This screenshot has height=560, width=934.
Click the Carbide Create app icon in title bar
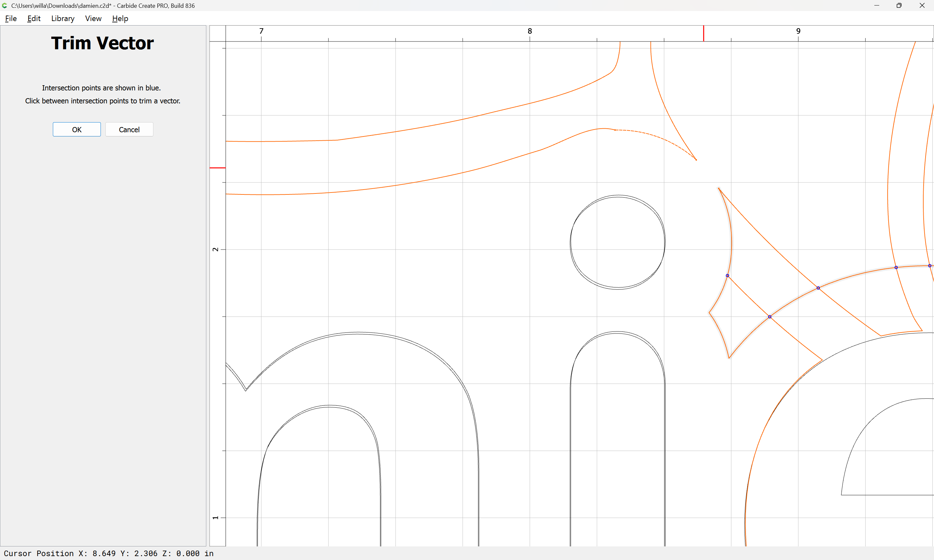coord(5,6)
